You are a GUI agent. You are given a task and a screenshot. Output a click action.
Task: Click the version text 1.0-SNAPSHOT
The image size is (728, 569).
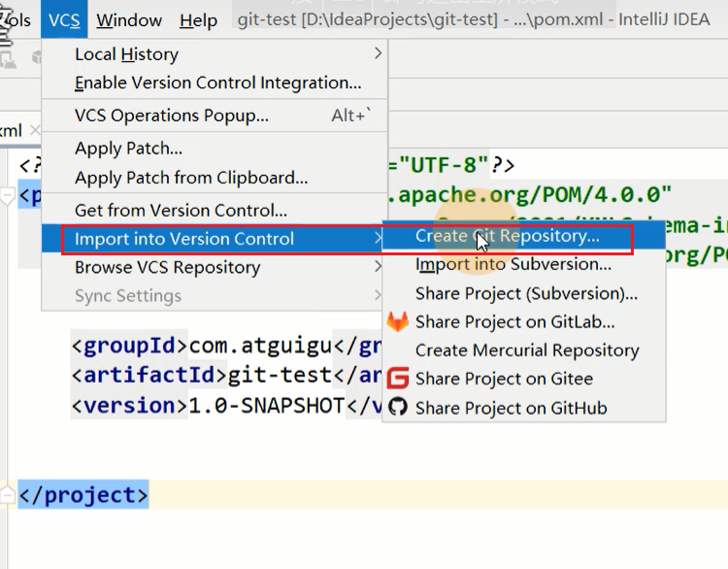pyautogui.click(x=267, y=406)
